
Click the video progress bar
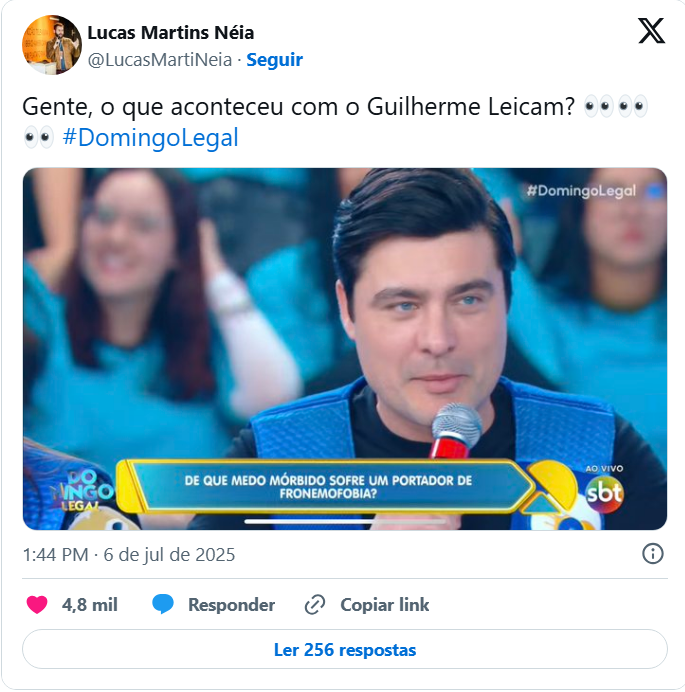tap(345, 522)
